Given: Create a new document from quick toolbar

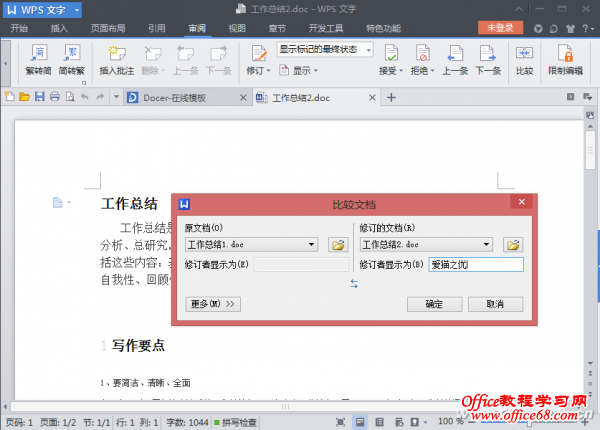Looking at the screenshot, I should coord(10,97).
